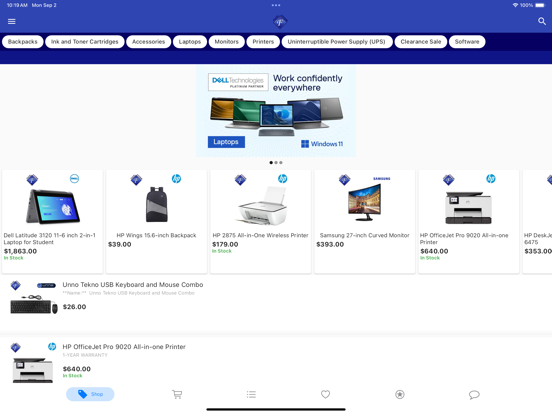
Task: Tap store badge on HP Wings Backpack card
Action: [136, 180]
